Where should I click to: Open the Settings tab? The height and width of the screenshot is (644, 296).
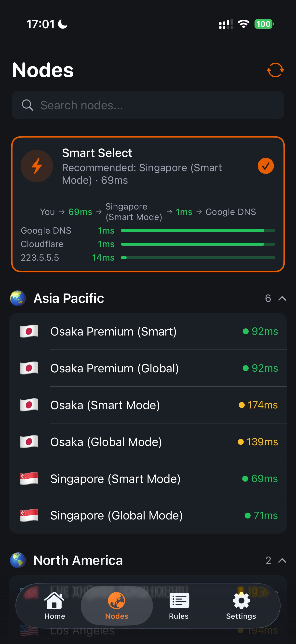click(x=241, y=605)
